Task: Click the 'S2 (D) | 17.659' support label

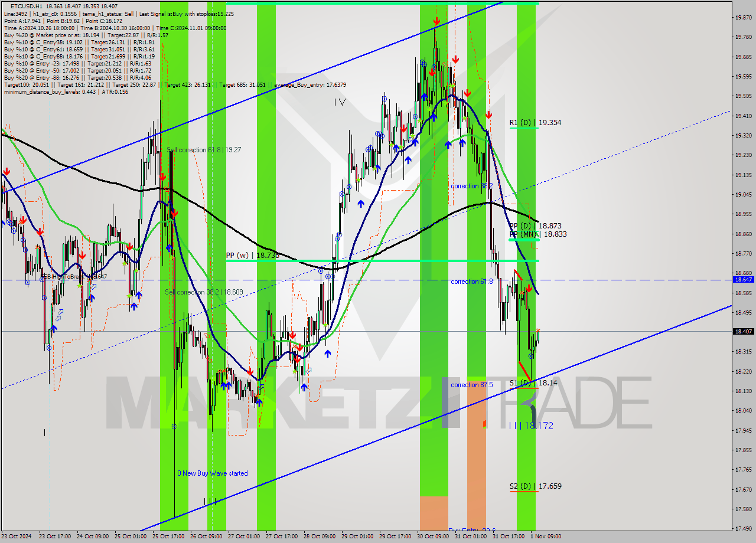Action: coord(535,486)
